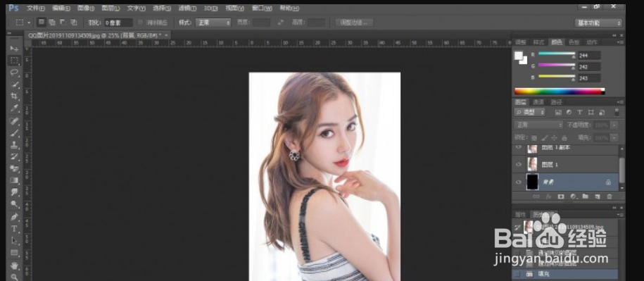
Task: Select the Lasso tool
Action: [x=14, y=73]
